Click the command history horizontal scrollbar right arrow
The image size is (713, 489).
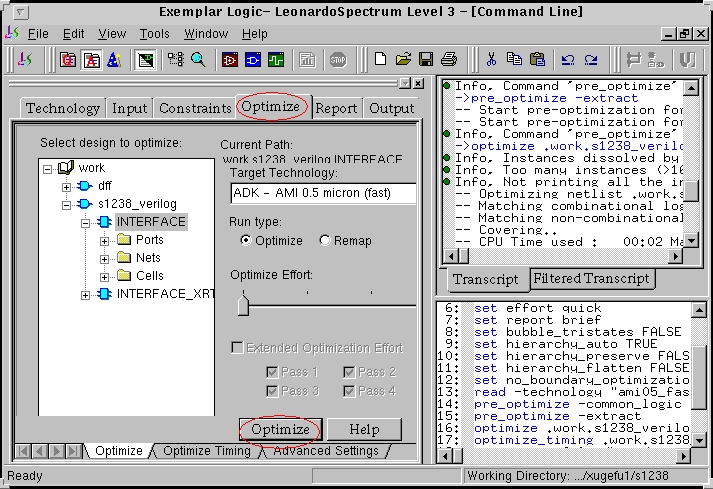click(683, 456)
